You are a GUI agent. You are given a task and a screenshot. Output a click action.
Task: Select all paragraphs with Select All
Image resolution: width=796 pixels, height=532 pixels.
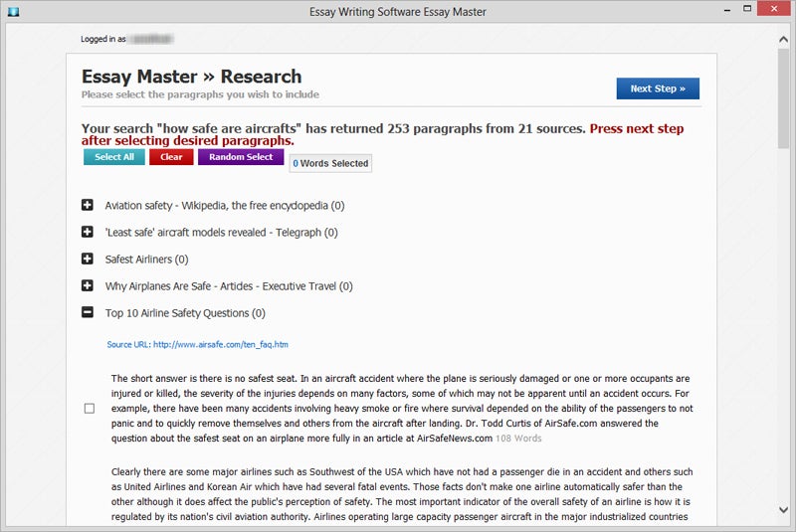coord(114,157)
